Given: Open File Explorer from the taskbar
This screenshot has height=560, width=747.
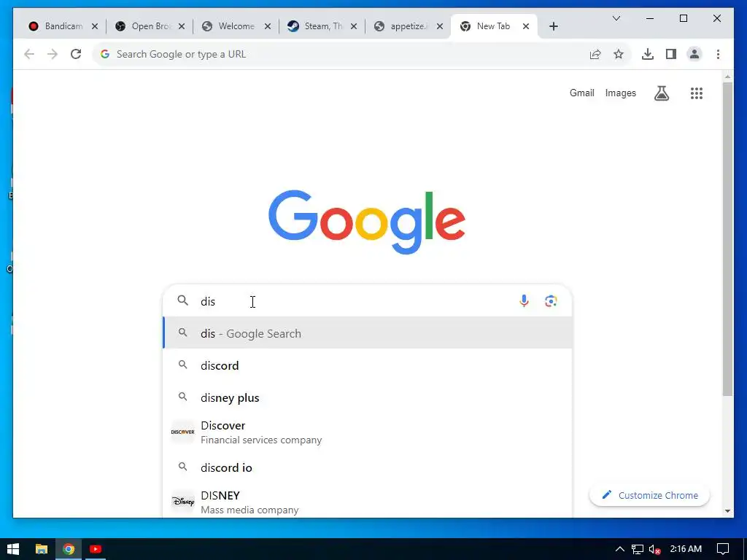Looking at the screenshot, I should 42,549.
